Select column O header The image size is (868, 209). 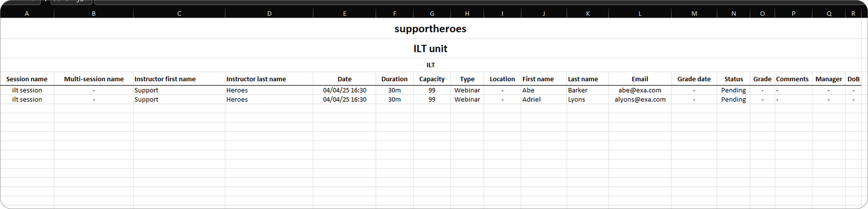pos(762,14)
